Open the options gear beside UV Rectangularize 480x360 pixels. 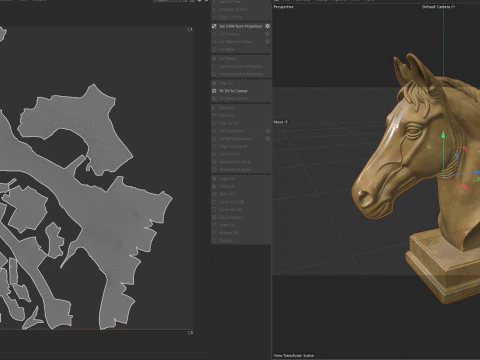pos(267,139)
